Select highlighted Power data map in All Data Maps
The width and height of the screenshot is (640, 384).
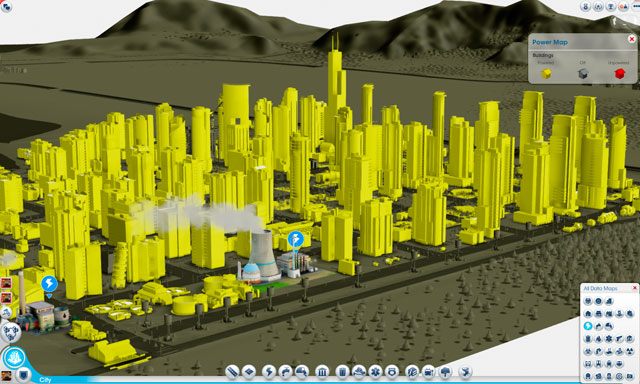588,326
